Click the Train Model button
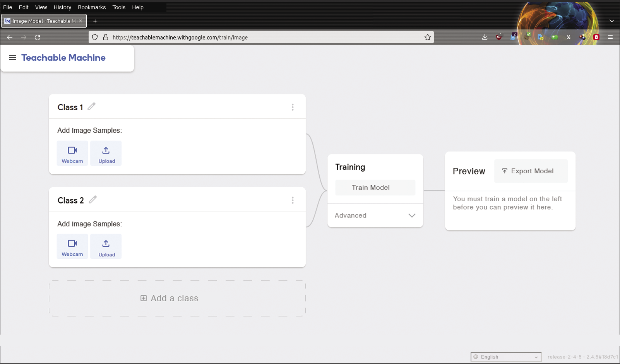620x364 pixels. click(x=375, y=188)
